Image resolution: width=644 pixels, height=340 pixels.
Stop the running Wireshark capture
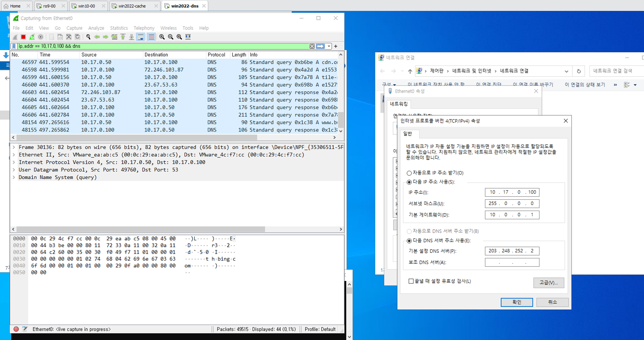[x=23, y=37]
